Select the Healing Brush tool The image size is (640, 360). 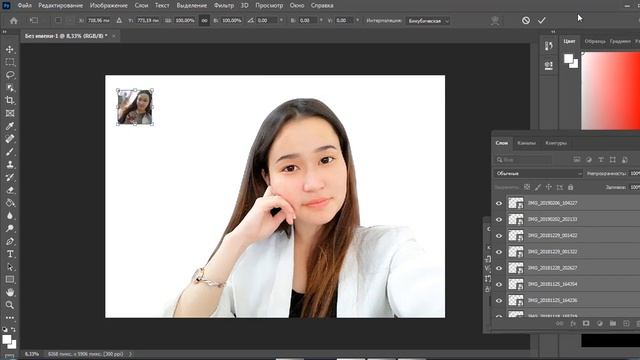(x=10, y=139)
